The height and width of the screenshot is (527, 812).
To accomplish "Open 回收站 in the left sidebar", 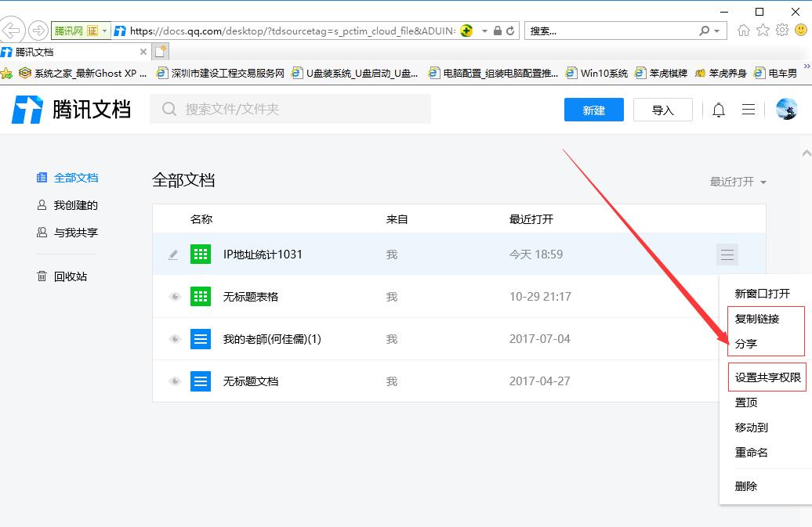I will point(70,276).
